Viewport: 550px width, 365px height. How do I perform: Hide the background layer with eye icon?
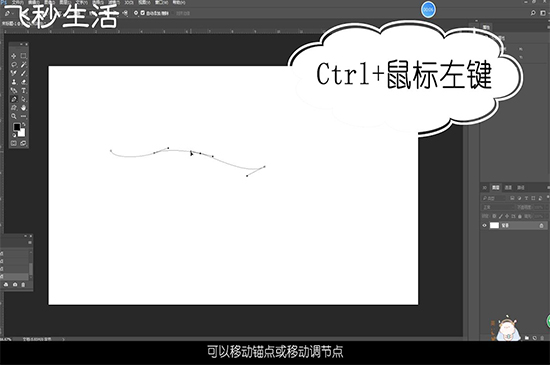(x=485, y=225)
